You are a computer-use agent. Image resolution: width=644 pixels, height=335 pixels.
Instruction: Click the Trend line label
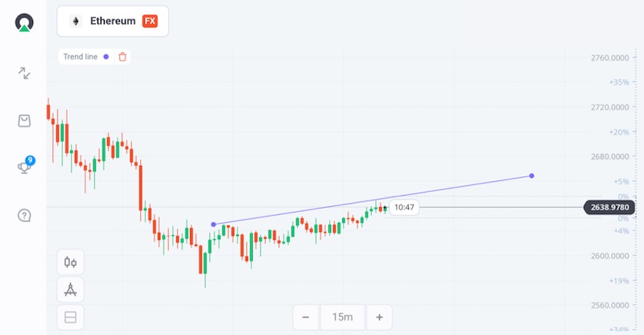coord(80,56)
